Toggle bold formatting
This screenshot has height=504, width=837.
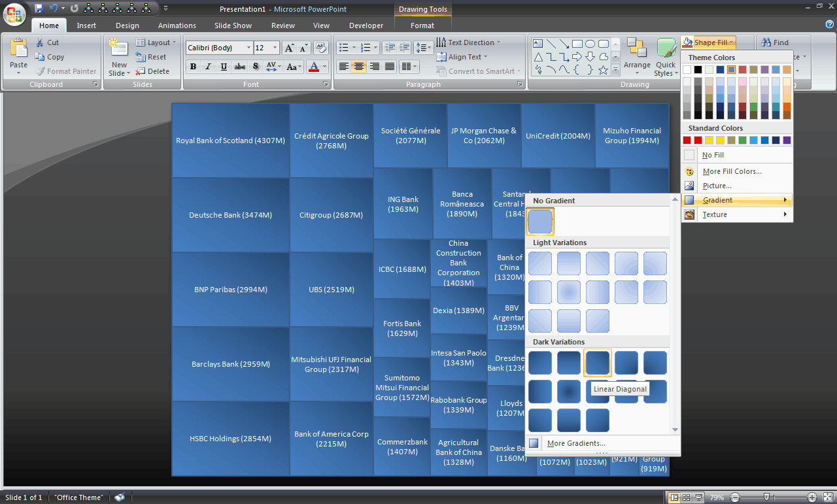[x=194, y=67]
